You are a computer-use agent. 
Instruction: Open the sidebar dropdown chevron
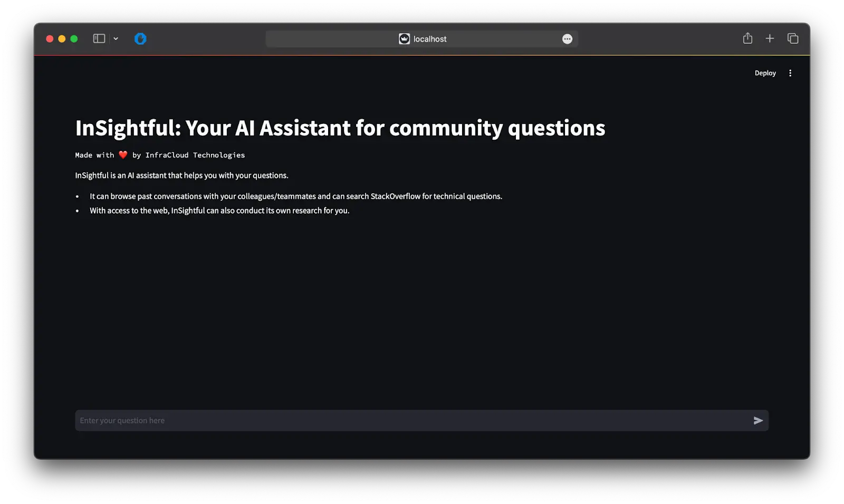point(116,38)
